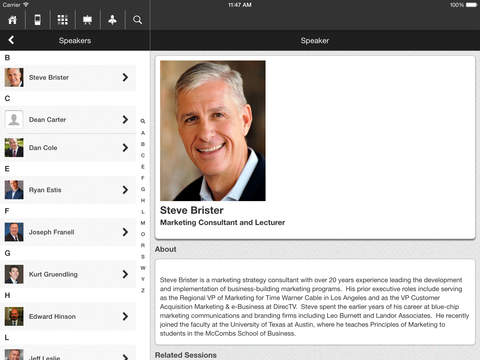480x360 pixels.
Task: Go back using the Speakers back arrow
Action: click(11, 40)
